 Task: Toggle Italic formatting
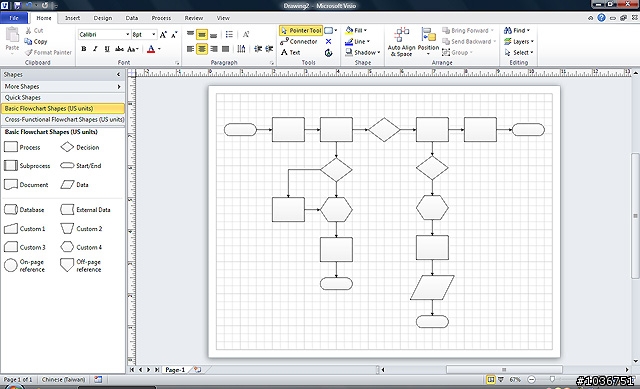point(95,49)
